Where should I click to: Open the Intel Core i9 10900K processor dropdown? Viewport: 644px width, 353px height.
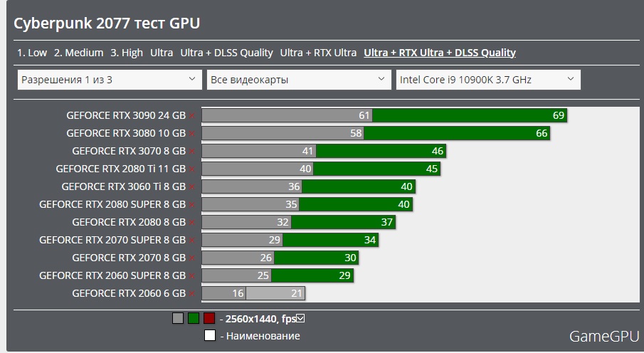click(x=488, y=80)
